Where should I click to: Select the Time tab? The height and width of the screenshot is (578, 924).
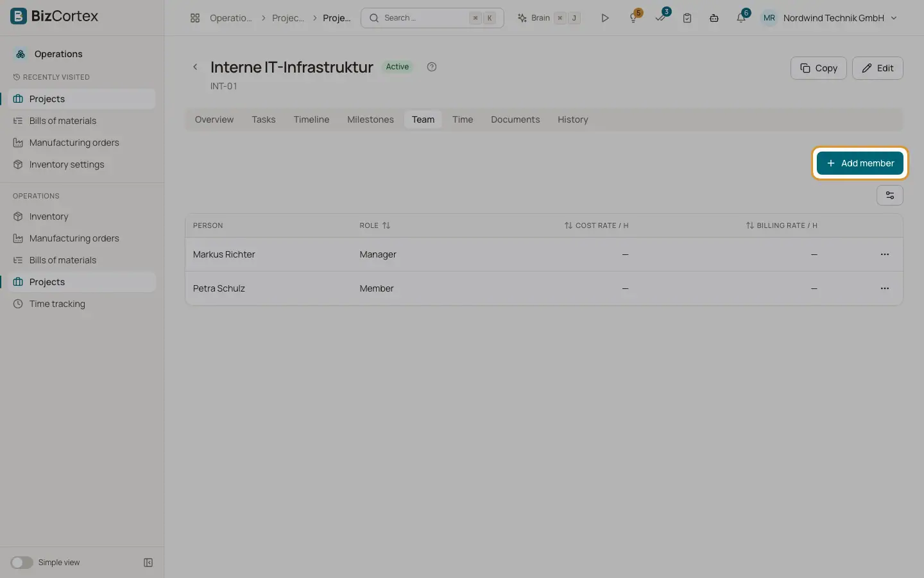coord(463,119)
